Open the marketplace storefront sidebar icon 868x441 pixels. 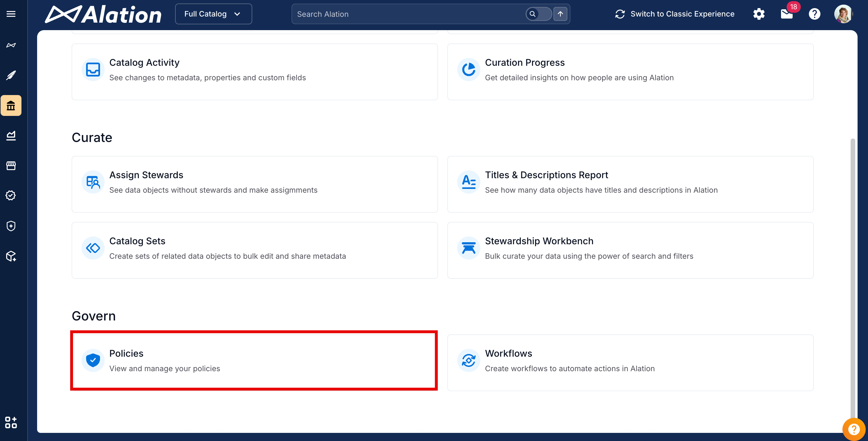click(11, 166)
